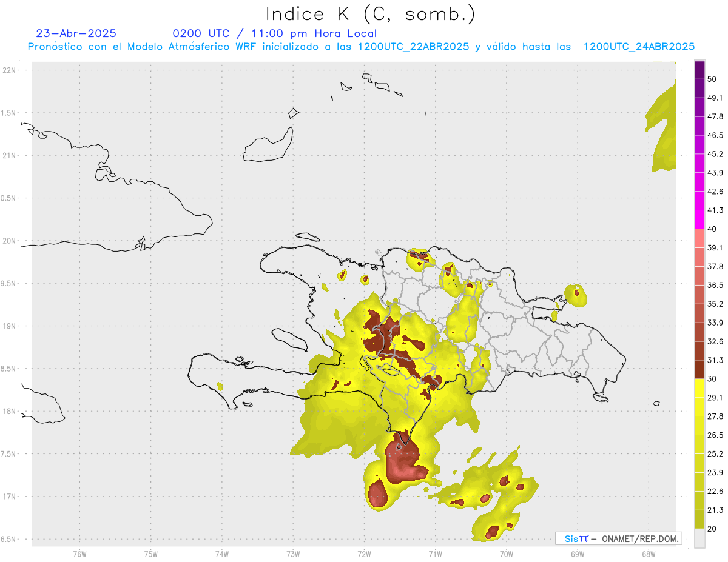Screen dimensions: 728x562
Task: Click the legend value '27.8'
Action: coord(715,416)
